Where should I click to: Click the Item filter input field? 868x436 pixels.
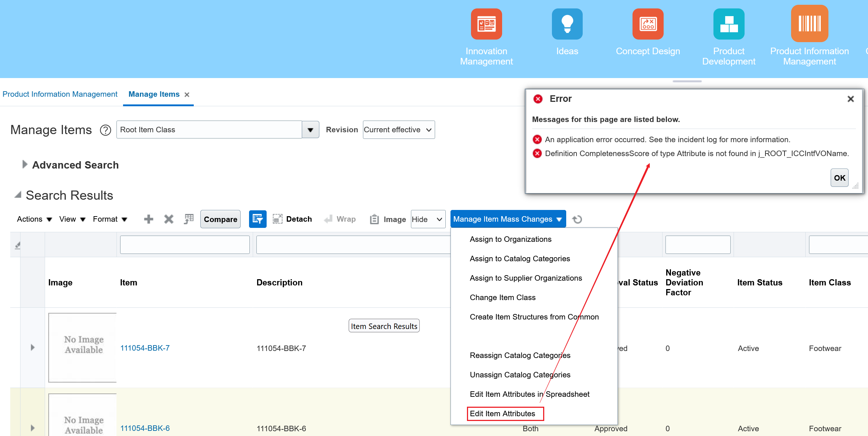(185, 244)
